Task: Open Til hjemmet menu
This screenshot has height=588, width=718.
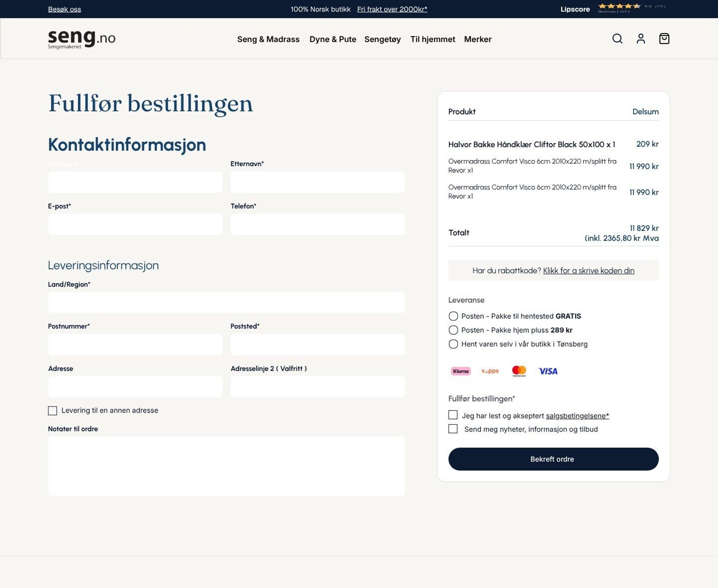Action: [x=433, y=39]
